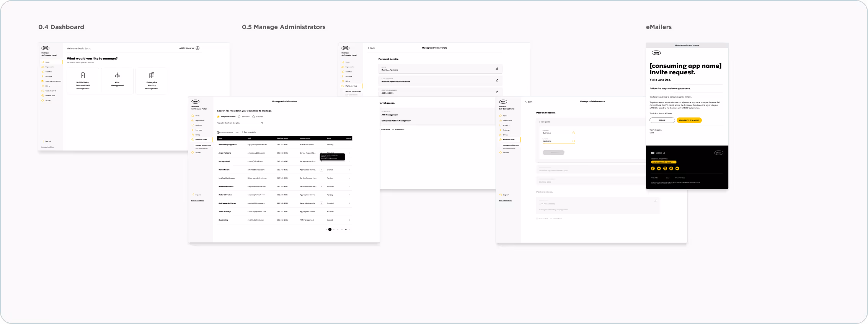Open Recharge in the Dashboard sidebar

point(47,77)
